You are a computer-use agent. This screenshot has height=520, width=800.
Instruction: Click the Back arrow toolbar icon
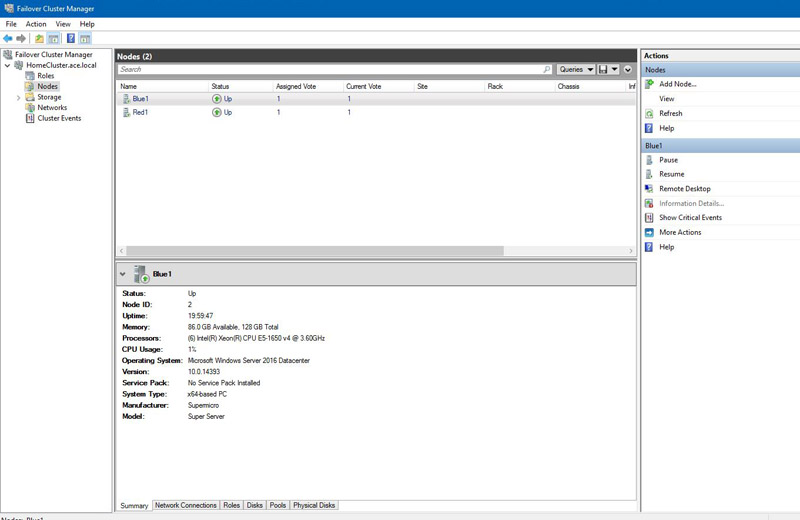[8, 38]
